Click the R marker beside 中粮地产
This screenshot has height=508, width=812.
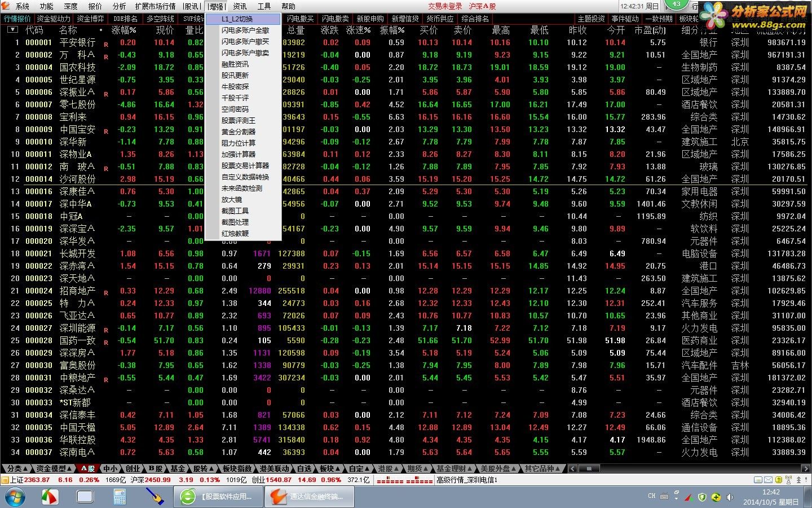(x=106, y=380)
